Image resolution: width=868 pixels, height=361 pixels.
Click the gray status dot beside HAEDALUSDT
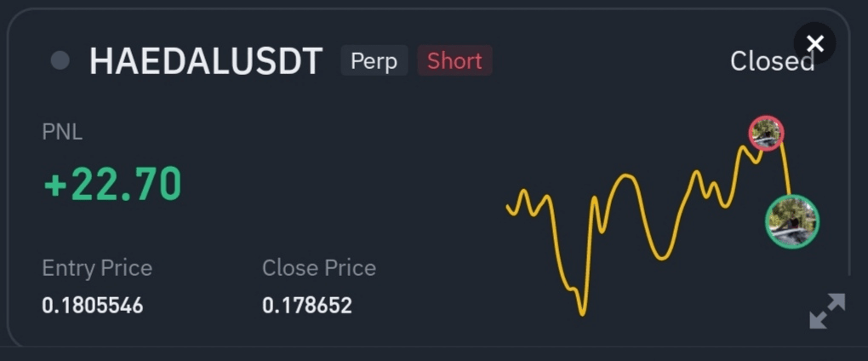click(60, 60)
